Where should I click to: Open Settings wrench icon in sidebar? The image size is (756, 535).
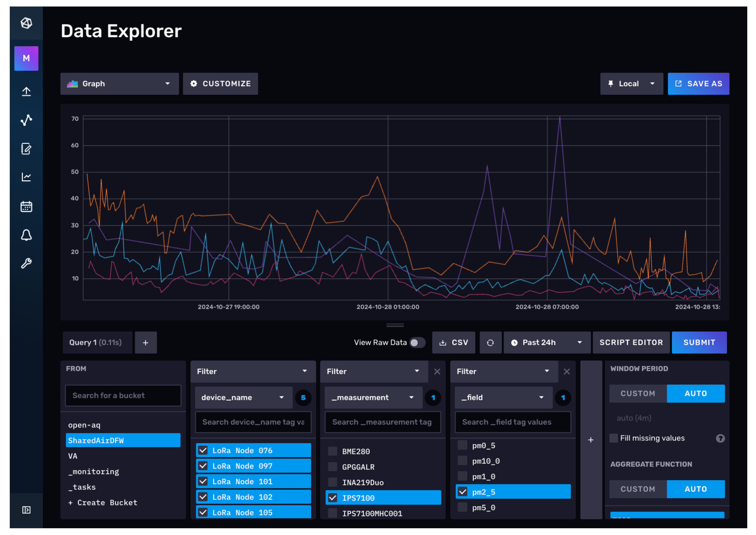point(26,263)
